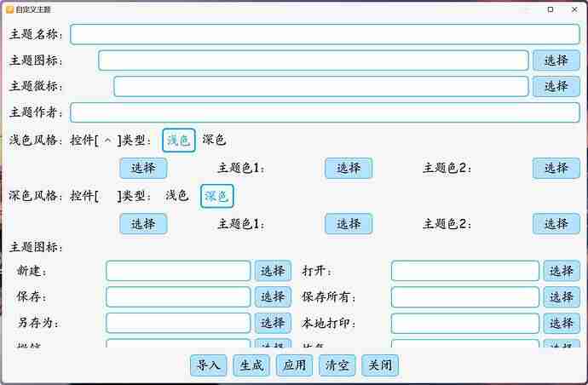
Task: Close the window with the X icon
Action: 574,9
